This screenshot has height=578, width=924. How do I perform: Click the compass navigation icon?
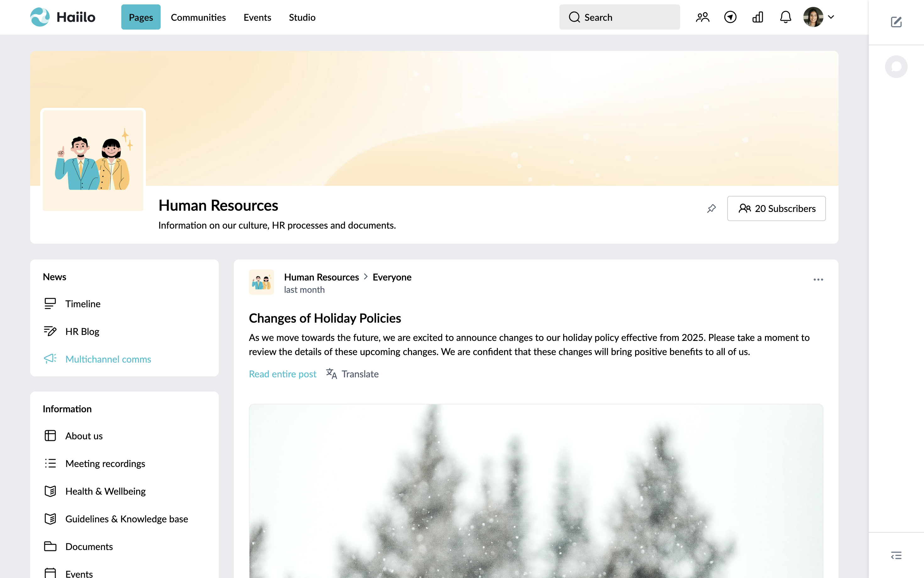(730, 17)
